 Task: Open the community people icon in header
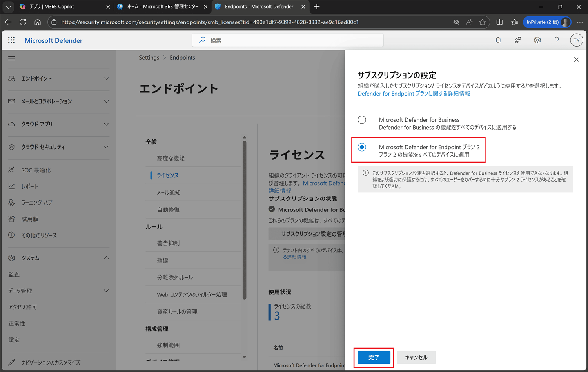point(518,40)
